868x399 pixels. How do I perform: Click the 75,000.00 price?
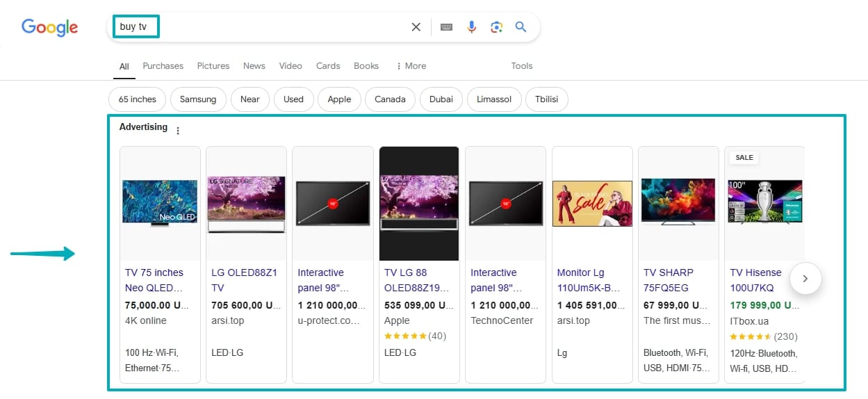coord(157,305)
